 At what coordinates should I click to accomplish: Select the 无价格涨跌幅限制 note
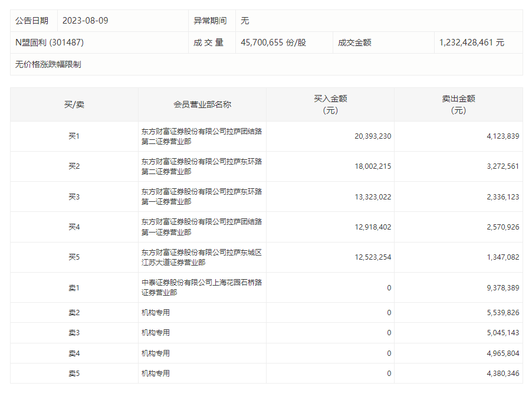pos(48,64)
